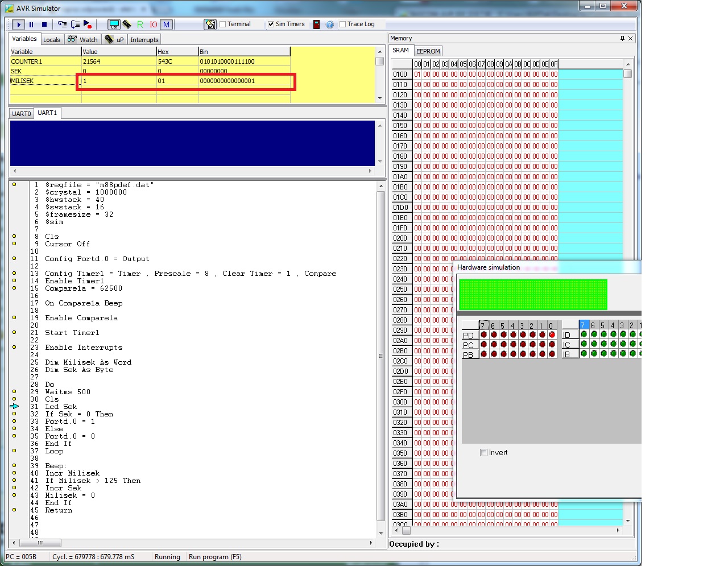The height and width of the screenshot is (566, 728).
Task: Enable the Terminal checkbox
Action: coord(223,24)
